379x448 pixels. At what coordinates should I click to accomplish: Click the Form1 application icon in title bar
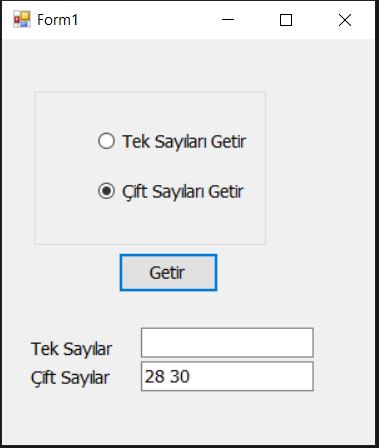click(x=22, y=19)
